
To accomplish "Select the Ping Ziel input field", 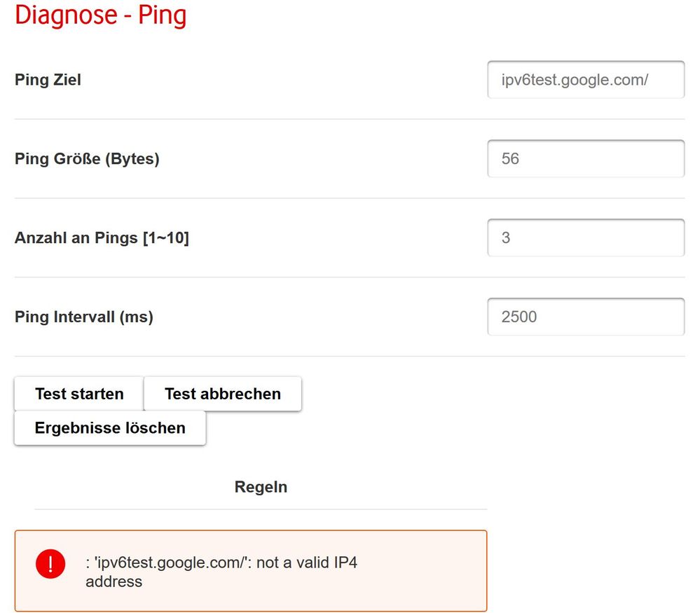I will tap(586, 79).
